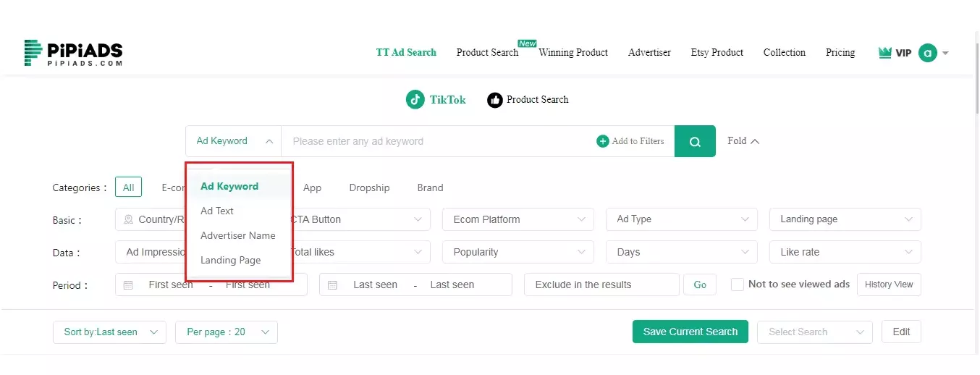This screenshot has width=980, height=375.
Task: Open the Like rate dropdown
Action: tap(845, 252)
